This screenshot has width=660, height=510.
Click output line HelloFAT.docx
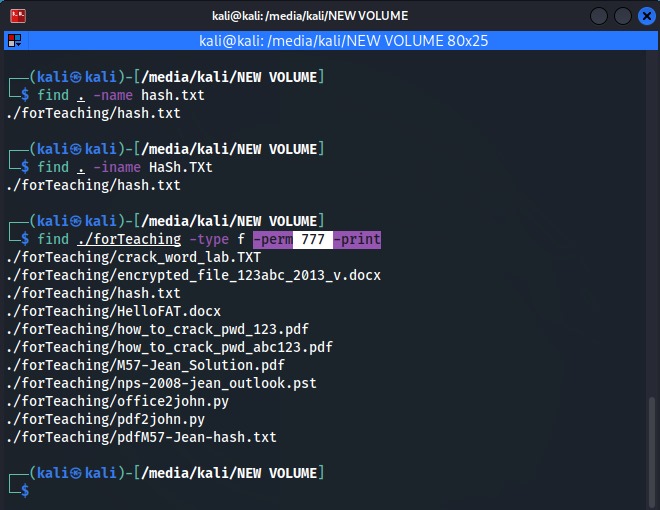(x=114, y=311)
